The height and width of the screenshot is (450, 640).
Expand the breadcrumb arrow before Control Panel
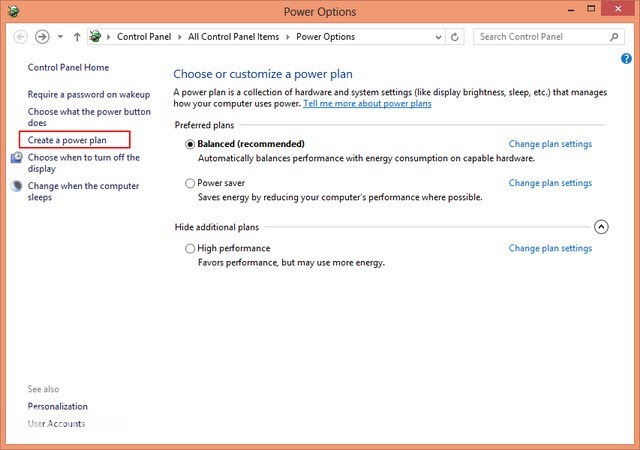point(109,37)
